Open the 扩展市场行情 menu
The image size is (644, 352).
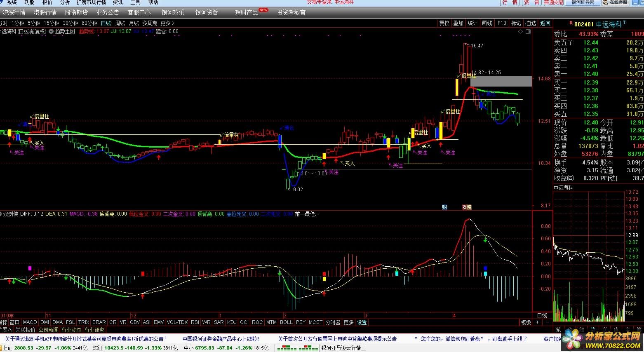pyautogui.click(x=91, y=2)
